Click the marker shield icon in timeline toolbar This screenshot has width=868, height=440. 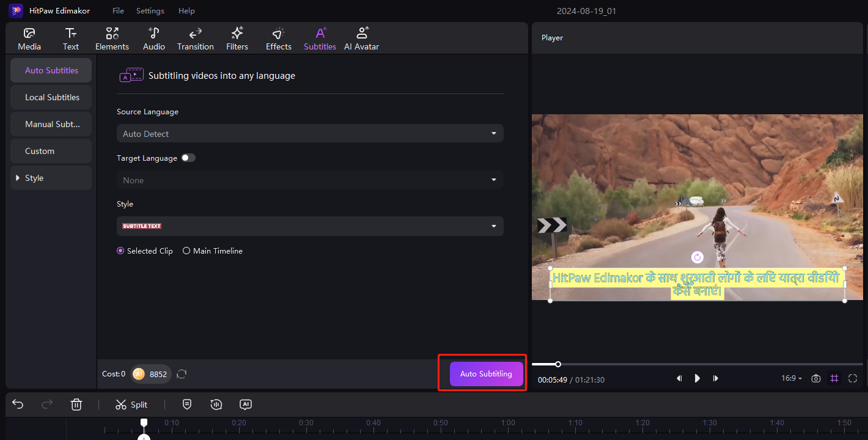coord(187,405)
